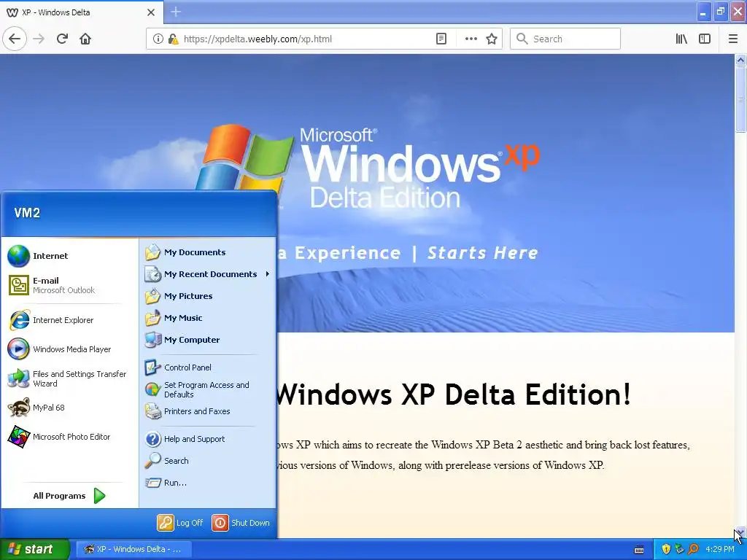Open My Music folder
The image size is (747, 560).
[x=208, y=318]
